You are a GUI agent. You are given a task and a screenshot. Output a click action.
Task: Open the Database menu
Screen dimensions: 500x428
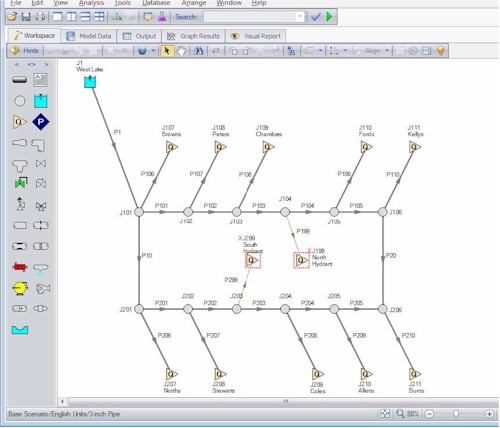(156, 3)
